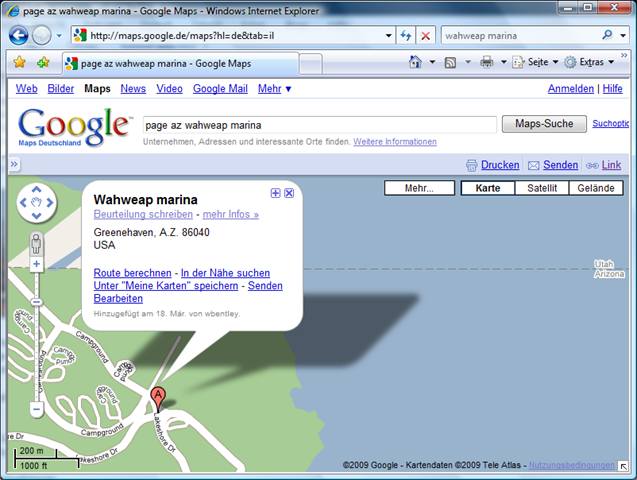Open the Mehr... map layers dropdown
Viewport: 637px width, 480px height.
coord(418,188)
